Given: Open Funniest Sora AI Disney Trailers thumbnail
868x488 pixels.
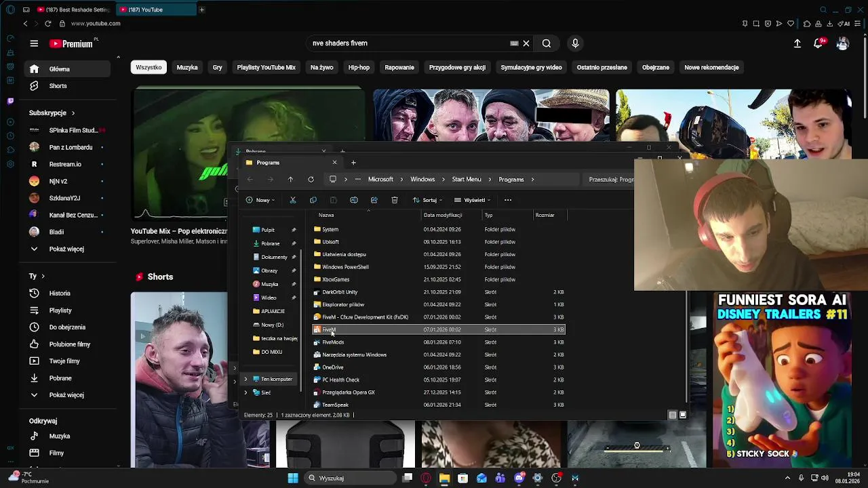Looking at the screenshot, I should 783,380.
